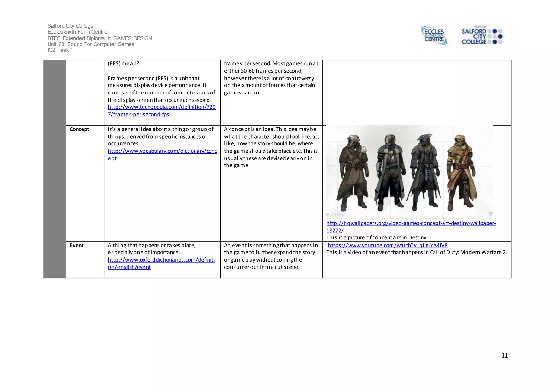Click header text 'BTEC Extended Diploma in GAMES DESIGN'
This screenshot has height=392, width=555.
100,38
